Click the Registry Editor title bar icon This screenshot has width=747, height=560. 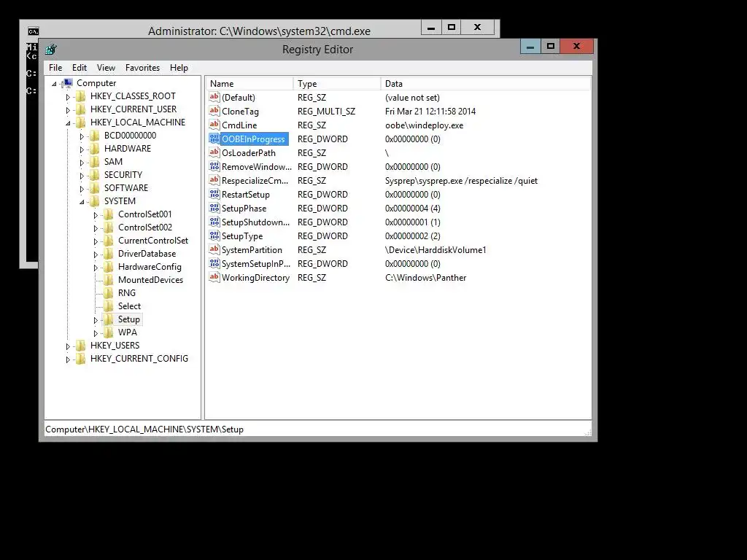[x=51, y=49]
